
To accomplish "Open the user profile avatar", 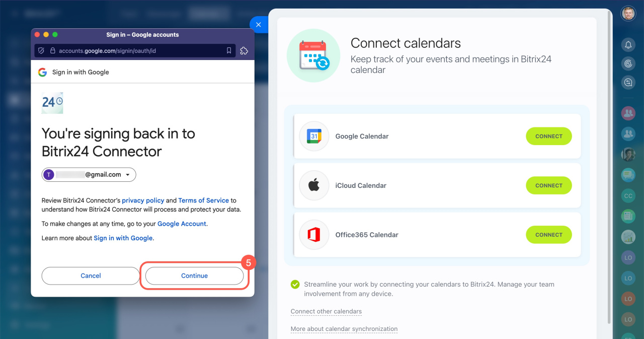I will pos(628,14).
